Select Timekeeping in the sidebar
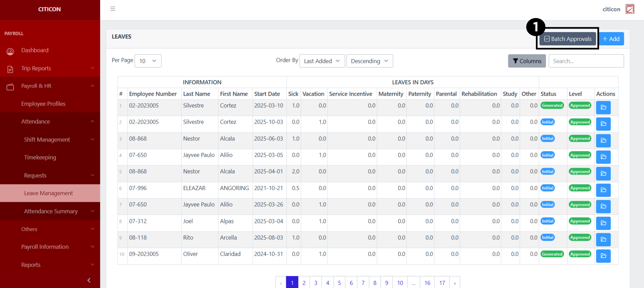 pyautogui.click(x=40, y=157)
